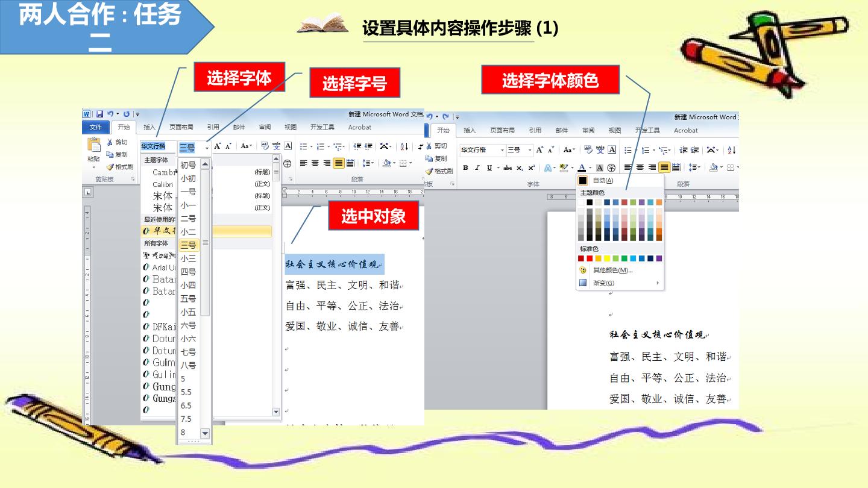Open the change case Aa dropdown beside Bold row
Screen dimensions: 868x488
569,150
